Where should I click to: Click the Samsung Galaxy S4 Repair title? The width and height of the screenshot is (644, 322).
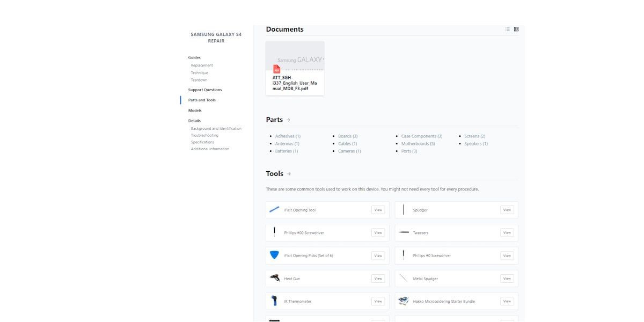216,38
